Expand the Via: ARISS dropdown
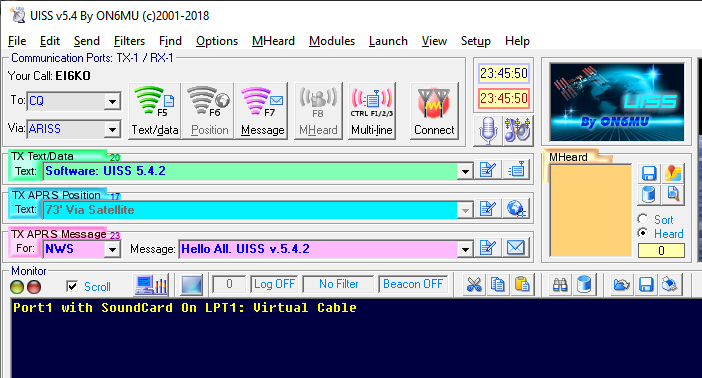The image size is (702, 378). (112, 130)
